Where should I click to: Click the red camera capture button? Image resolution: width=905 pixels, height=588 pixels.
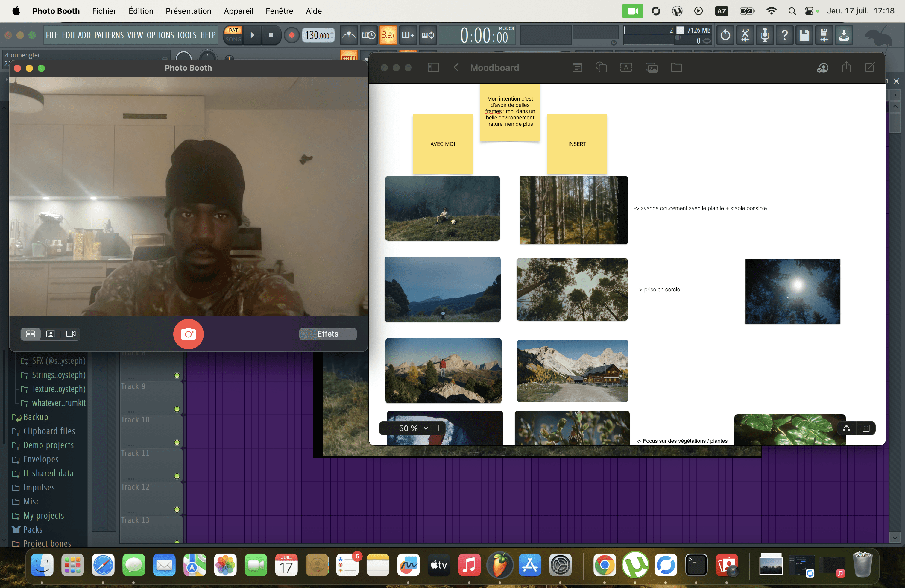[x=188, y=334]
